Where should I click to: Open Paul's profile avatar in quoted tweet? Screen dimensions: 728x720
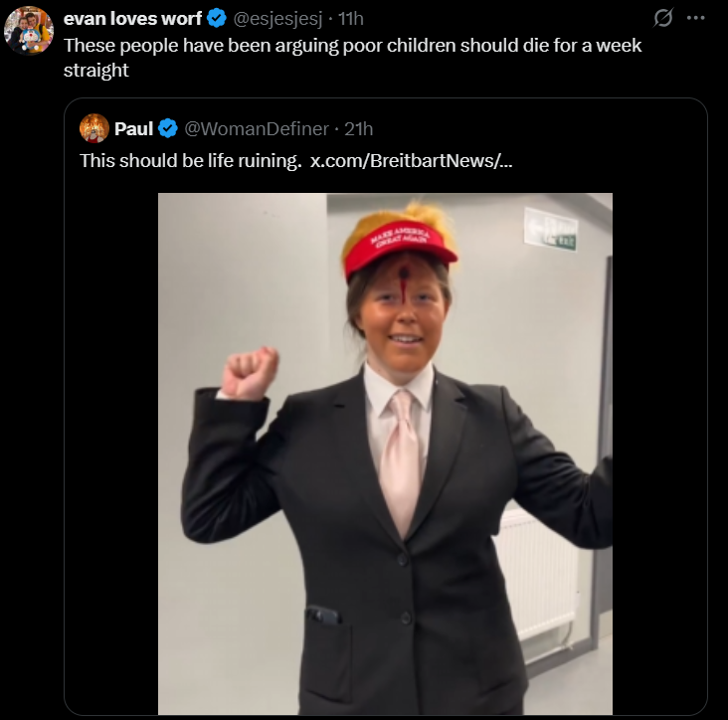pyautogui.click(x=94, y=128)
